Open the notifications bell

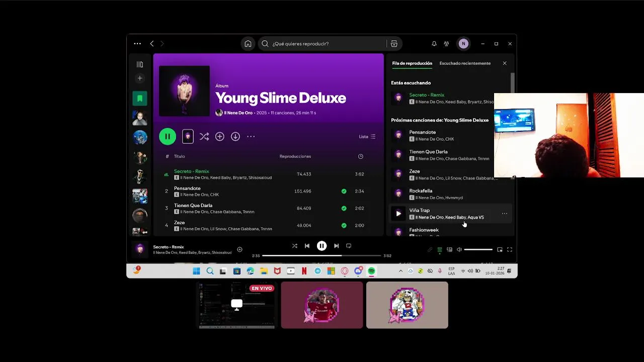click(x=434, y=44)
